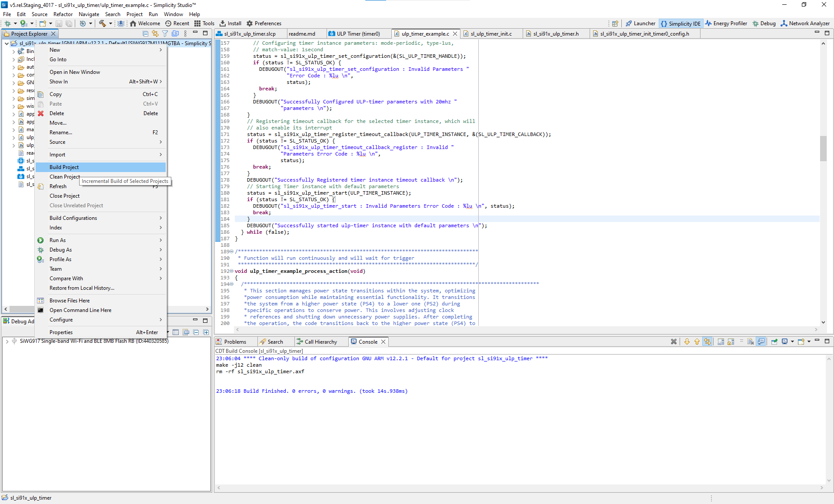The width and height of the screenshot is (834, 504).
Task: Open Network Analyzer perspective
Action: [805, 23]
